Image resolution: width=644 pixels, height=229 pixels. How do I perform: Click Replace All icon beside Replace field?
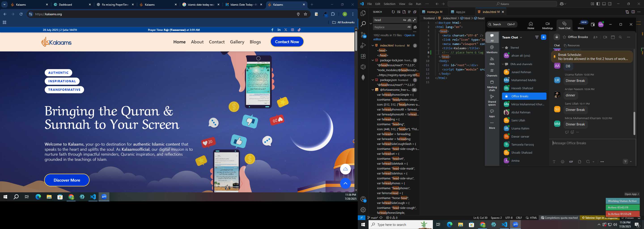click(x=415, y=27)
